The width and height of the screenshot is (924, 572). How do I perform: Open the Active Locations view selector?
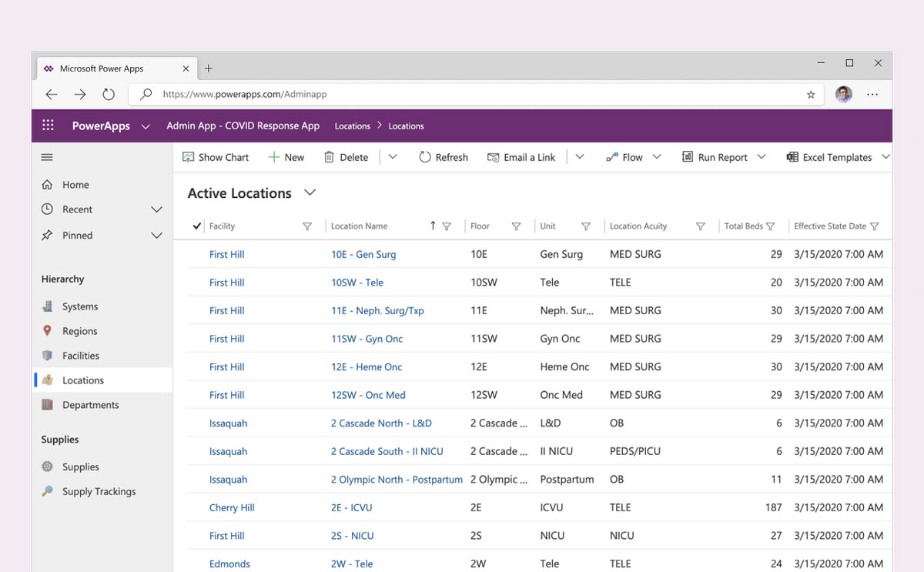point(310,192)
